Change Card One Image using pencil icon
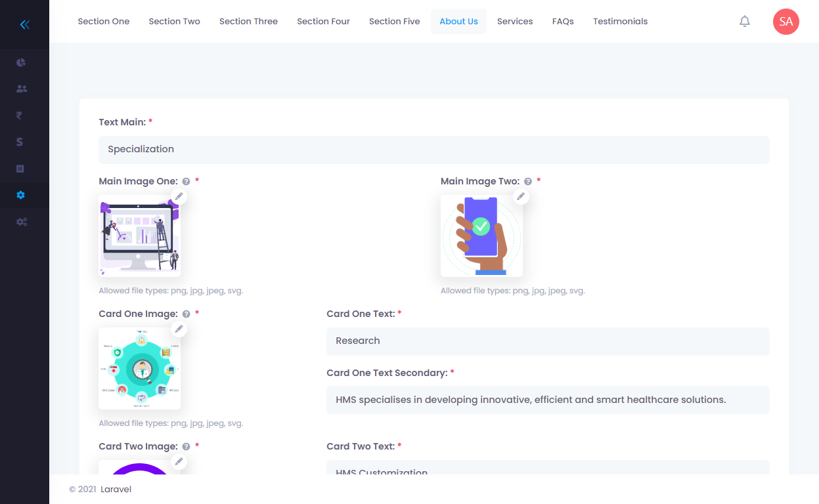Viewport: 819px width, 504px height. tap(179, 329)
